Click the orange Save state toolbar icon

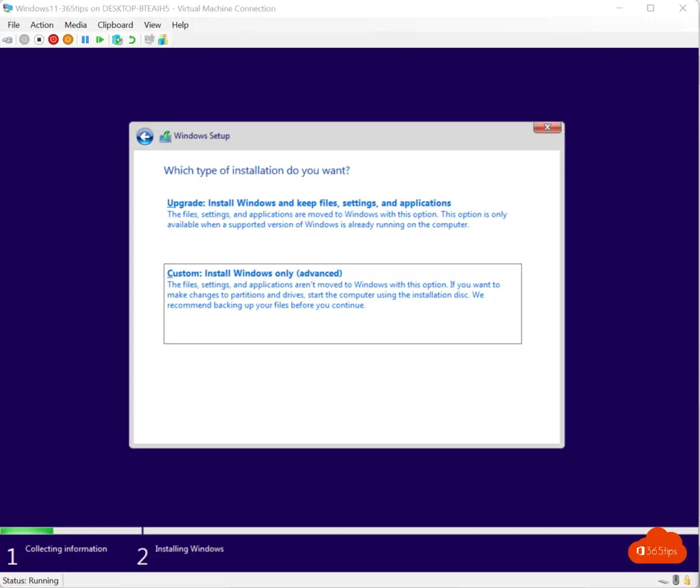(68, 40)
